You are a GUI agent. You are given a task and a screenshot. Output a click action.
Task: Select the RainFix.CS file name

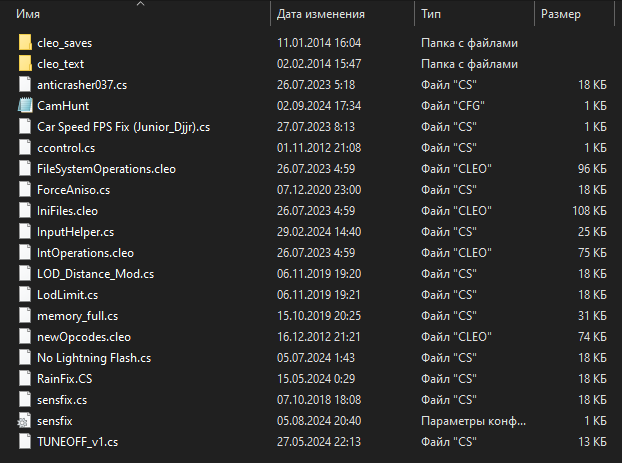[66, 379]
